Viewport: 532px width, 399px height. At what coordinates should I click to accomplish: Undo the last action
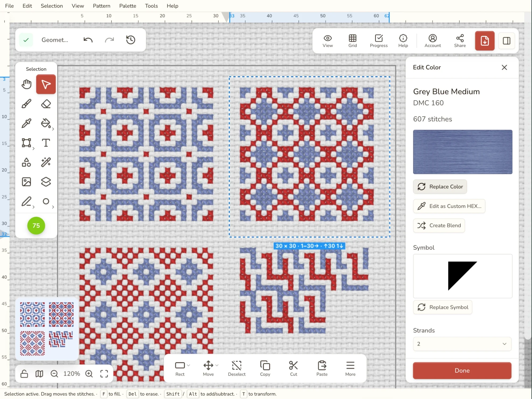88,40
